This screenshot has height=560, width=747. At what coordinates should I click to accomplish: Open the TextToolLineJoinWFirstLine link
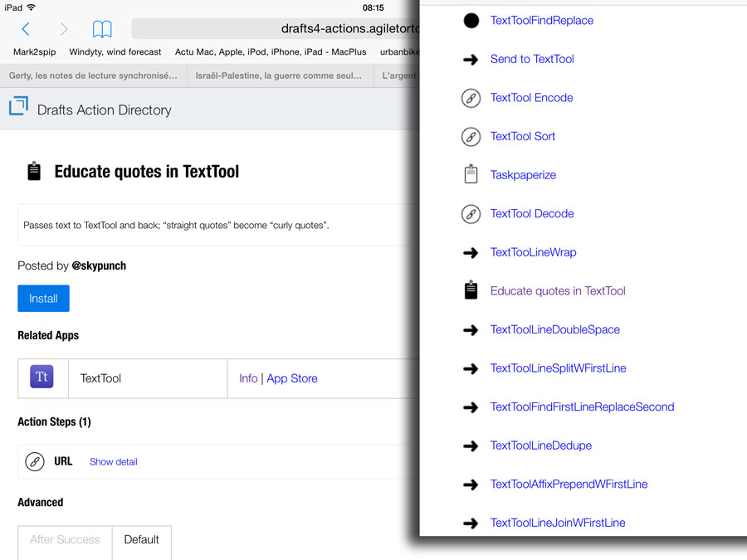(x=558, y=523)
